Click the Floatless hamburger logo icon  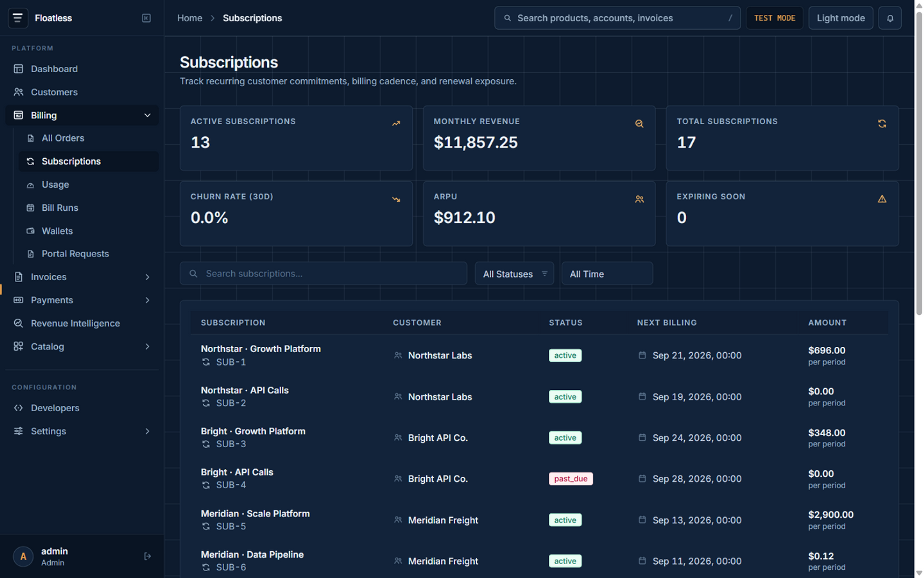point(18,18)
